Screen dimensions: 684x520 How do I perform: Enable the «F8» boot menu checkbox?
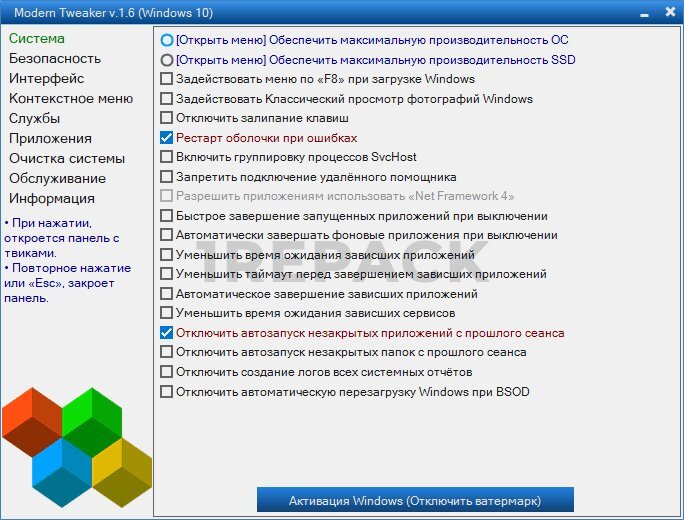[x=167, y=79]
